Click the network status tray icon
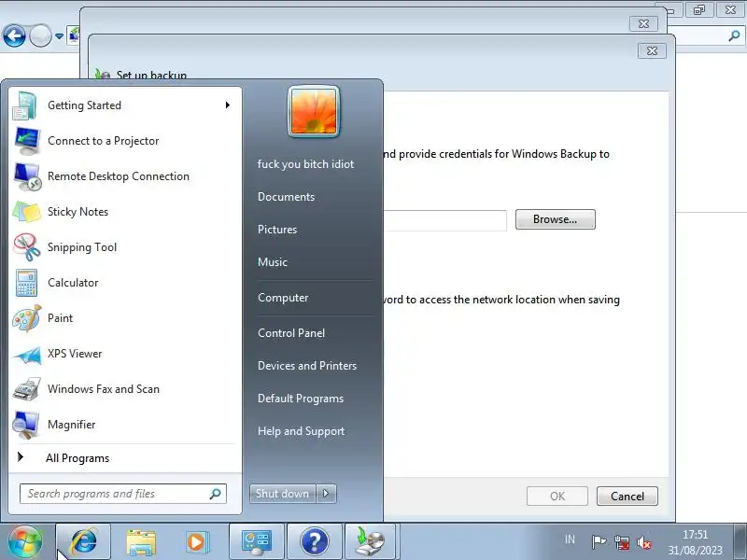Screen dimensions: 747x560 coord(621,542)
